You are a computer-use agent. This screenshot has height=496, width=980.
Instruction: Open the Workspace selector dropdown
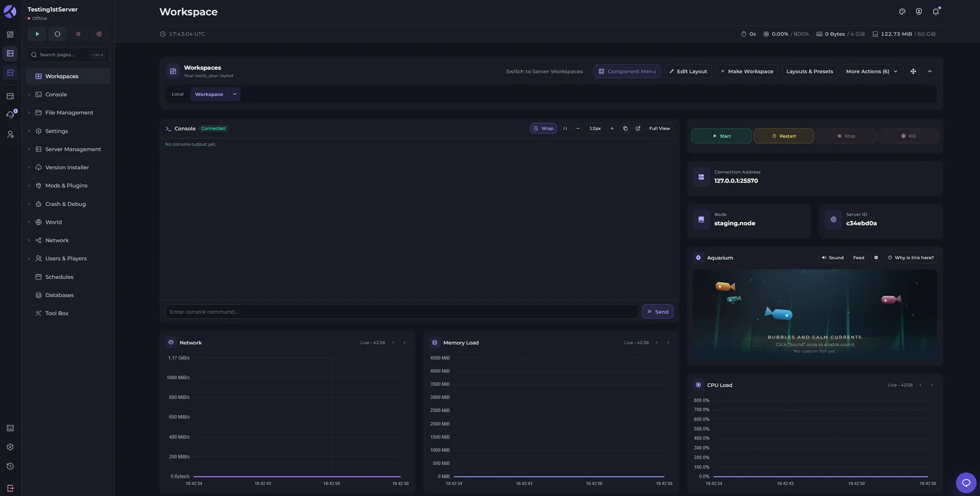coord(216,94)
